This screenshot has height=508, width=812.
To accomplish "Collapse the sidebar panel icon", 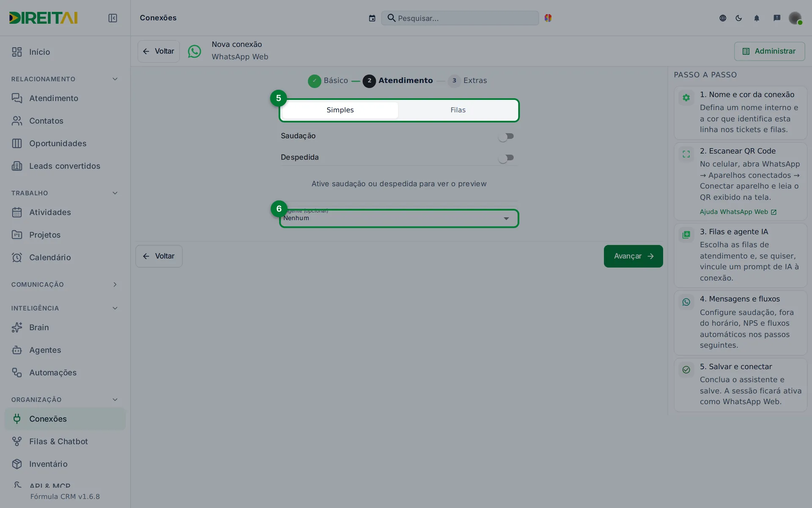I will tap(112, 18).
